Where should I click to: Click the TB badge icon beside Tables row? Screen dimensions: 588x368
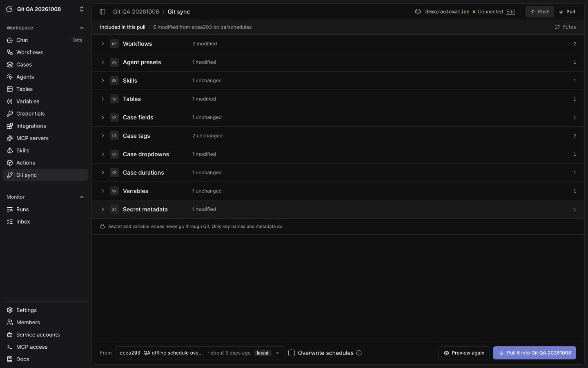[x=114, y=99]
